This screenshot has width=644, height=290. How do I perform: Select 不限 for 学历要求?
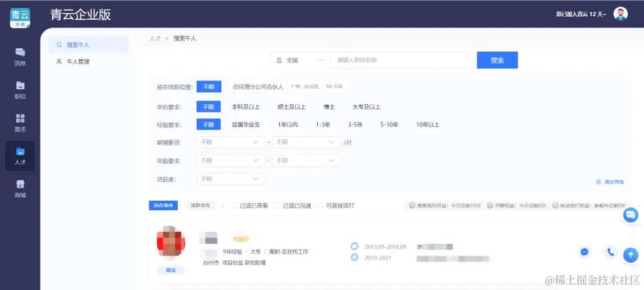[x=209, y=107]
